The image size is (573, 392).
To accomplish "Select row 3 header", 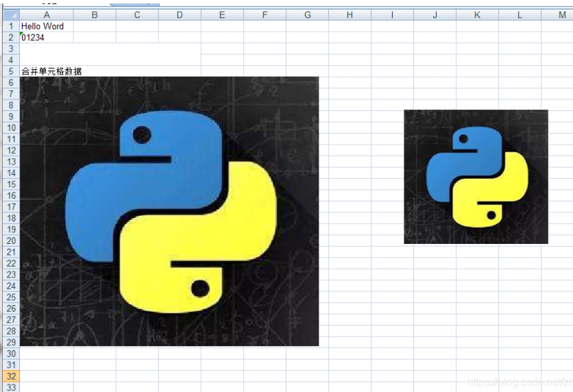I will 12,49.
